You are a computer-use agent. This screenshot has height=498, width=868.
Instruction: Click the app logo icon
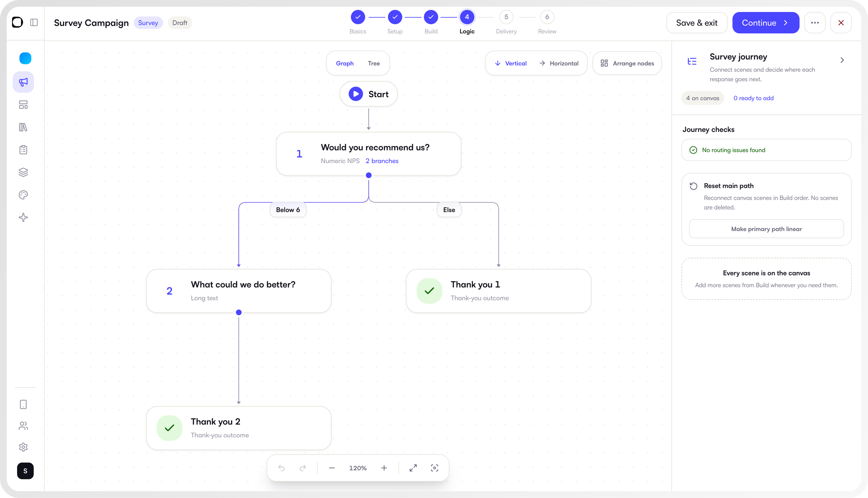click(17, 23)
